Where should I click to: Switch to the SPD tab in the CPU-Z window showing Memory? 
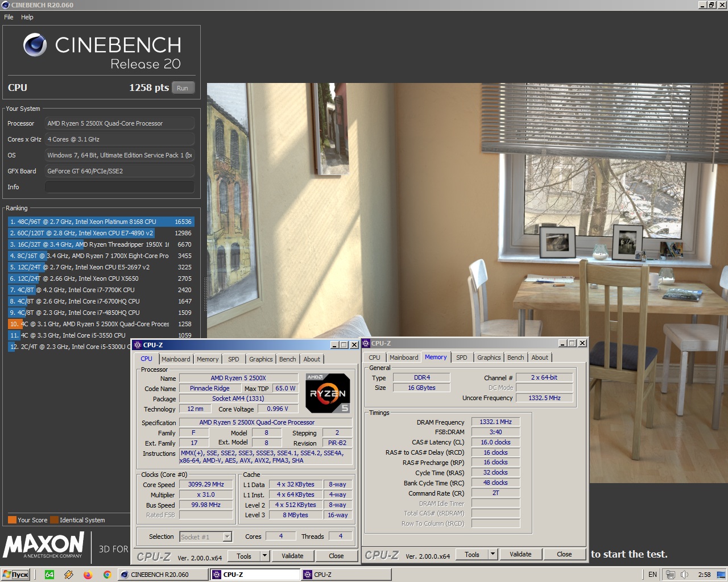point(462,357)
